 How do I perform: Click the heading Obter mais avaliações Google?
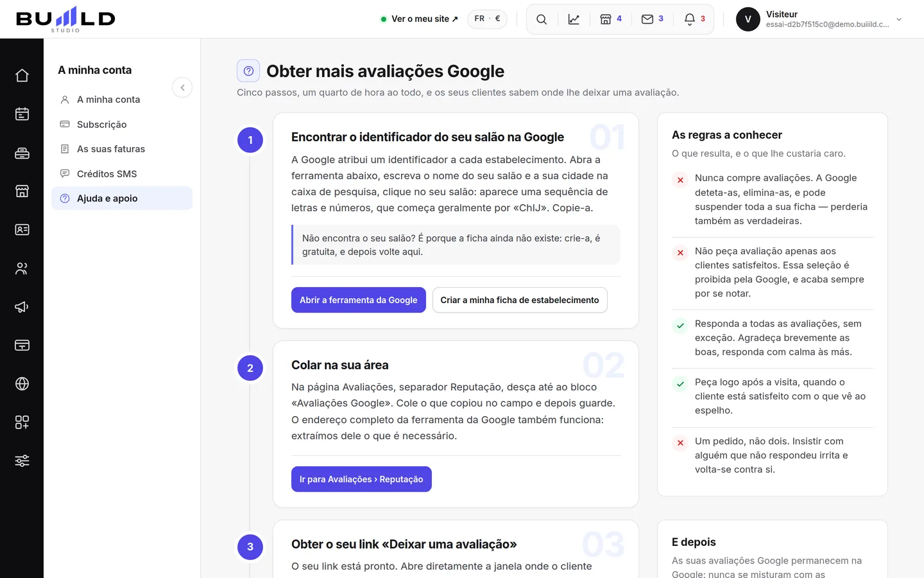(x=385, y=71)
